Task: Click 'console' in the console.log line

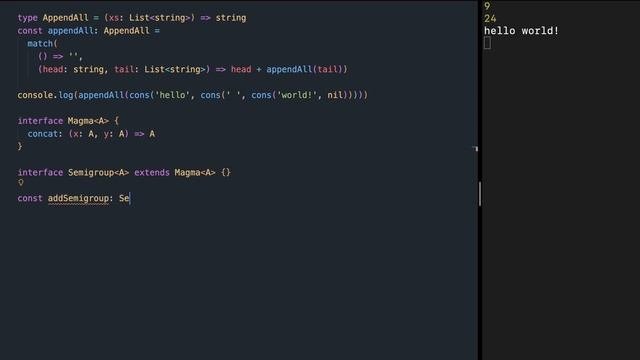Action: (35, 95)
